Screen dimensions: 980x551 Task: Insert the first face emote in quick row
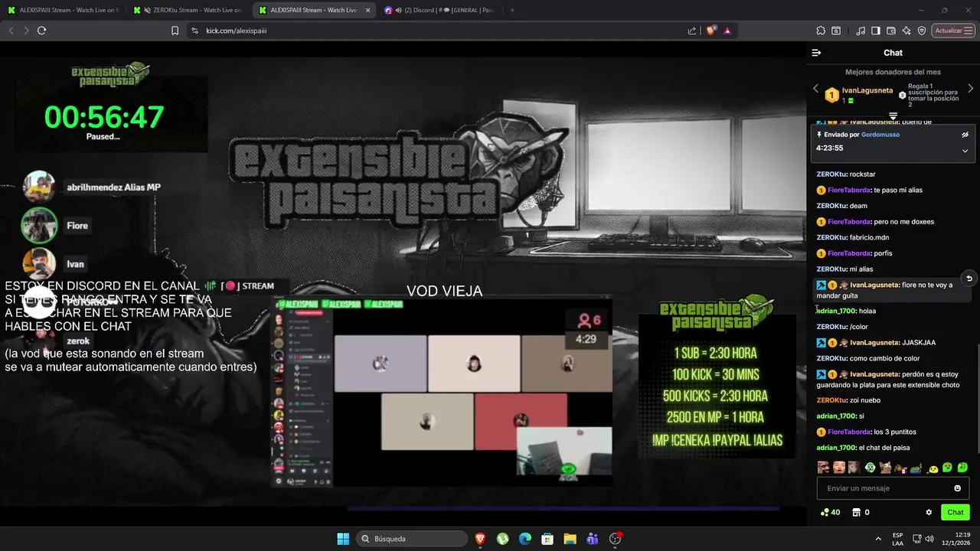pos(823,467)
